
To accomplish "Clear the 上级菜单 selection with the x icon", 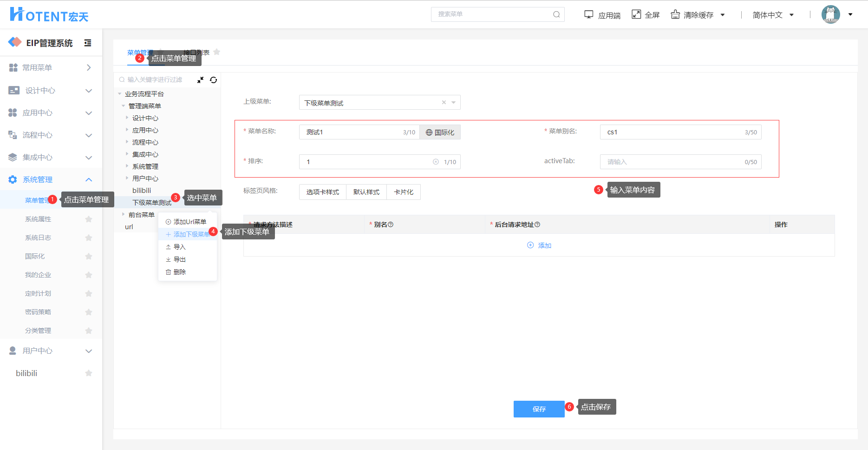I will click(x=444, y=103).
